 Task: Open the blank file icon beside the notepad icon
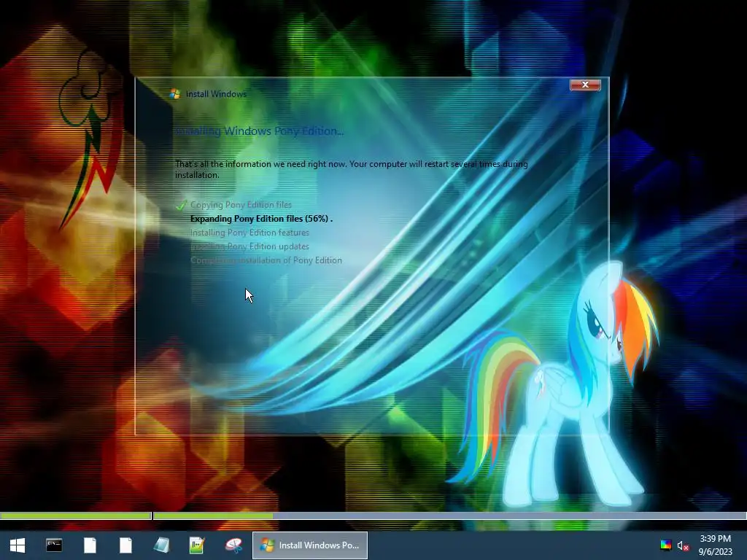click(125, 545)
